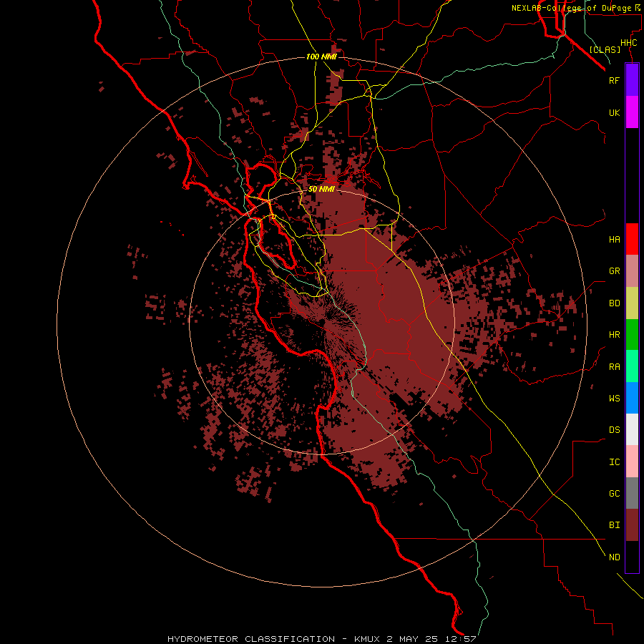Screen dimensions: 644x644
Task: Click the 'HR' legend label
Action: (x=614, y=335)
